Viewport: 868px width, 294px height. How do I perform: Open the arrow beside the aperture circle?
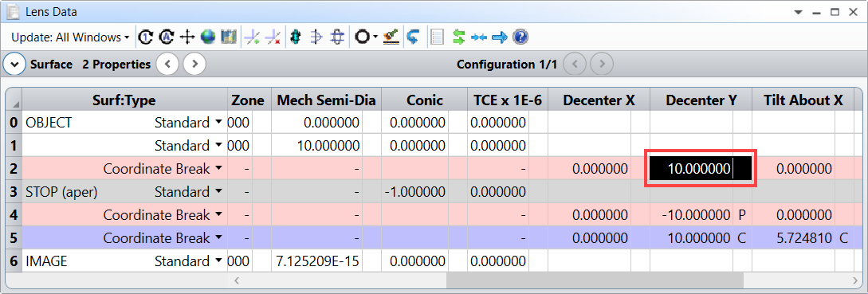[x=376, y=37]
